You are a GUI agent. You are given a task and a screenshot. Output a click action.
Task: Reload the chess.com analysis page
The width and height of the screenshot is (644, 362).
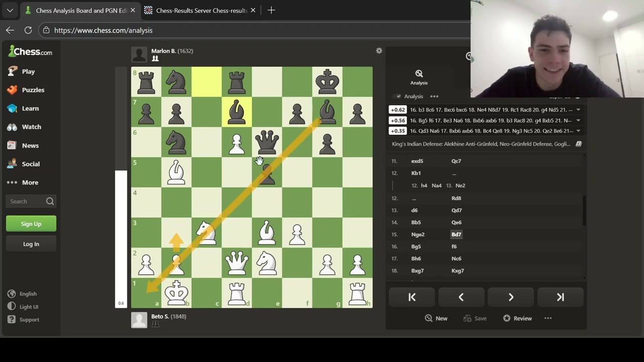(x=28, y=30)
